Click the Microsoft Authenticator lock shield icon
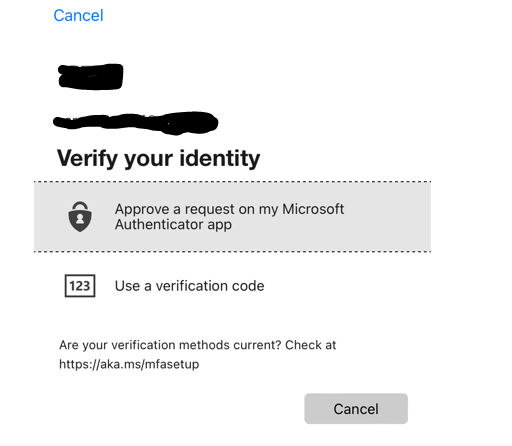 pyautogui.click(x=80, y=217)
